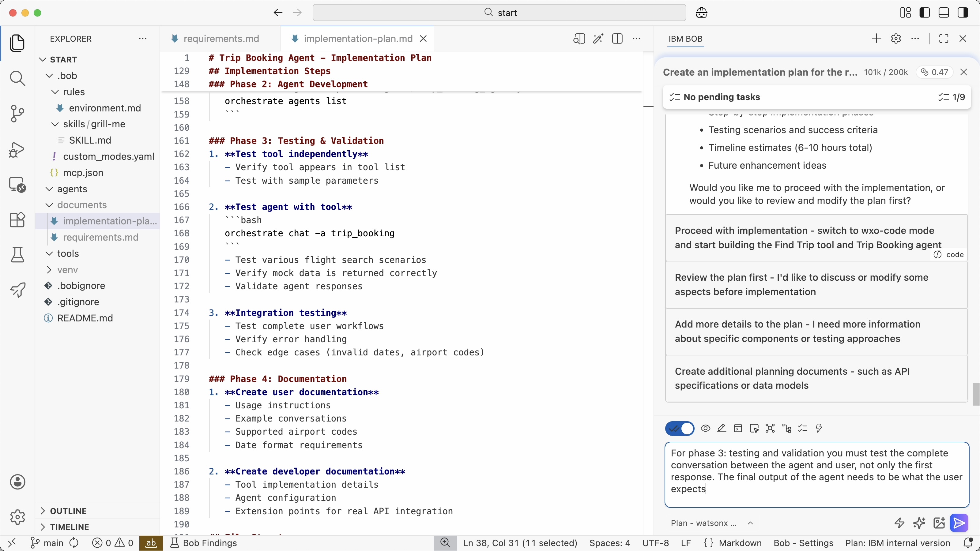Toggle the auto-approve switch
Image resolution: width=980 pixels, height=551 pixels.
pyautogui.click(x=680, y=429)
